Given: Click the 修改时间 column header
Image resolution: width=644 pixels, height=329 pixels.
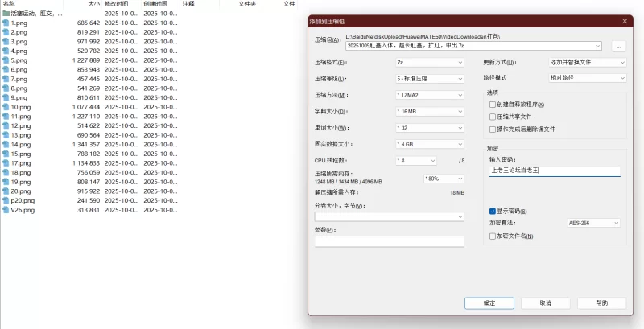Looking at the screenshot, I should click(116, 4).
